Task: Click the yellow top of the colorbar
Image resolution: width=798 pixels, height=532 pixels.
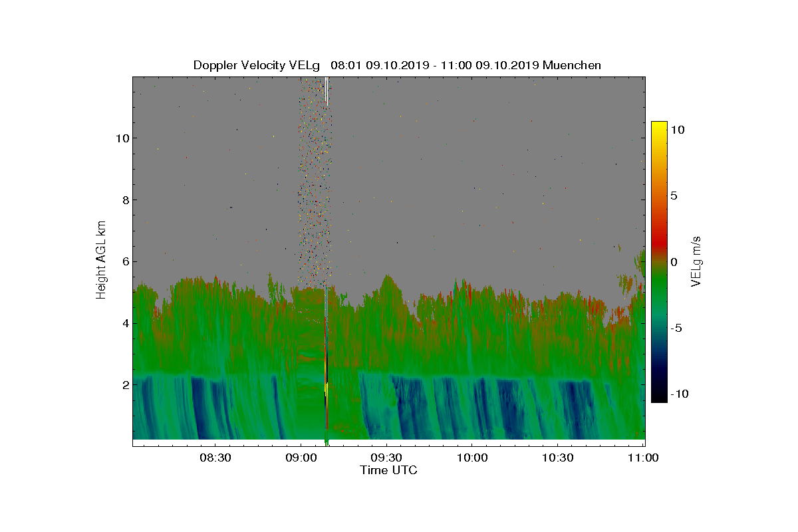Action: [659, 128]
